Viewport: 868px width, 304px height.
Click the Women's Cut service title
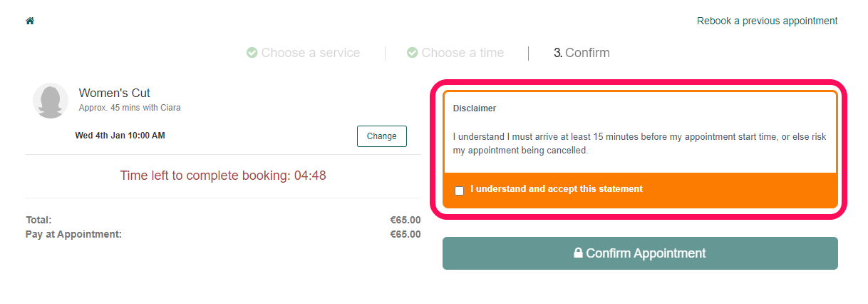click(x=114, y=93)
